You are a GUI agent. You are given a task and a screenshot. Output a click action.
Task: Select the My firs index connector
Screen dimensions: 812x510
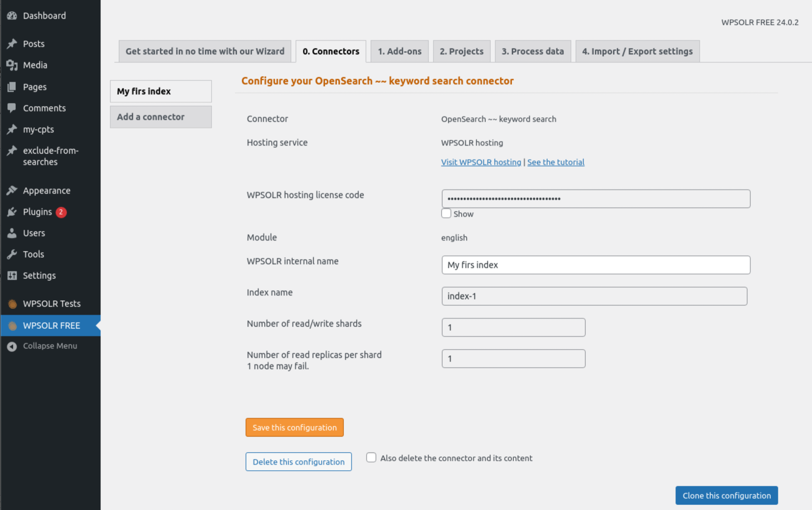(161, 91)
